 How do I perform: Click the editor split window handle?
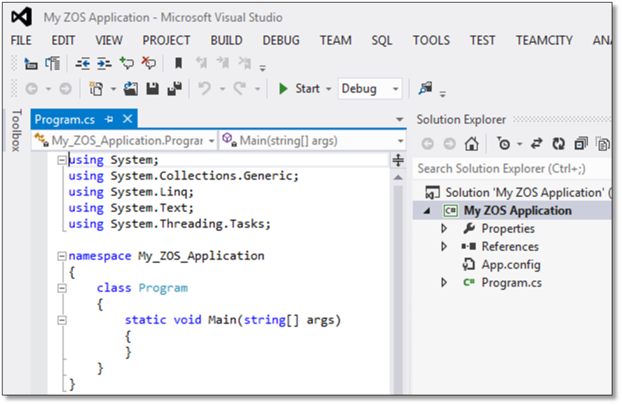point(398,160)
